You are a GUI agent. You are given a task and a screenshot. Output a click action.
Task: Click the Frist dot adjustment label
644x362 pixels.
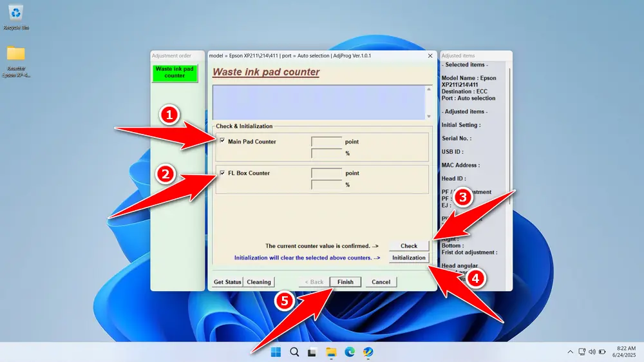(x=469, y=252)
